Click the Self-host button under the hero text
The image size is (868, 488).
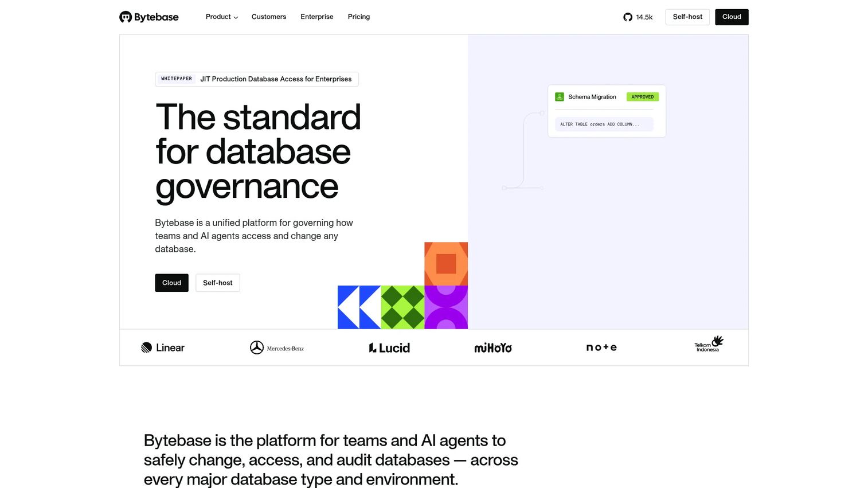pos(218,283)
